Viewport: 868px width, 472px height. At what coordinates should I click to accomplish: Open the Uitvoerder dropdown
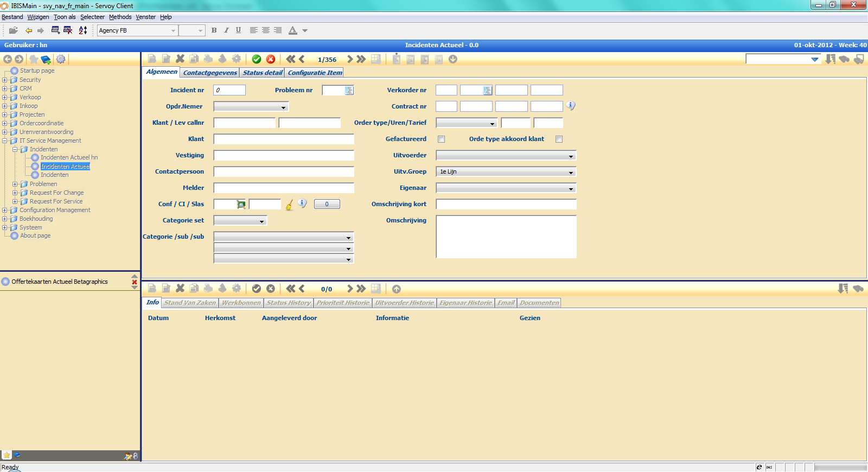(506, 155)
